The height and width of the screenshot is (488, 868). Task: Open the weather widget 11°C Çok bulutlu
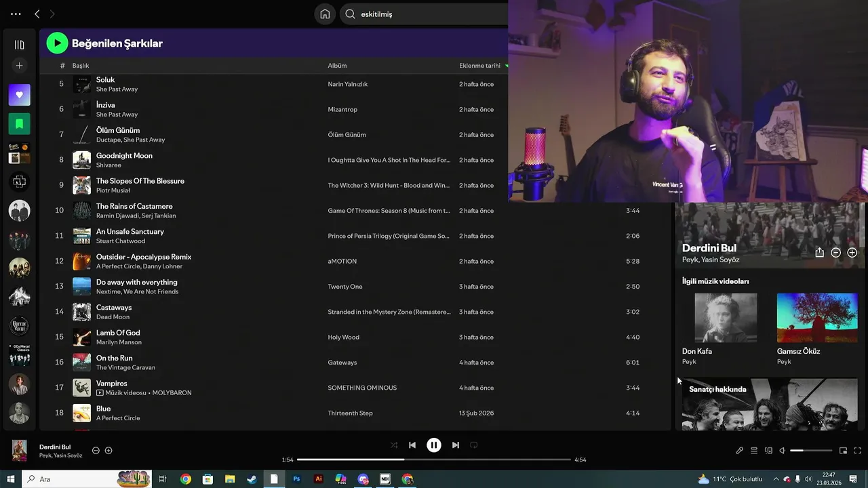point(730,479)
